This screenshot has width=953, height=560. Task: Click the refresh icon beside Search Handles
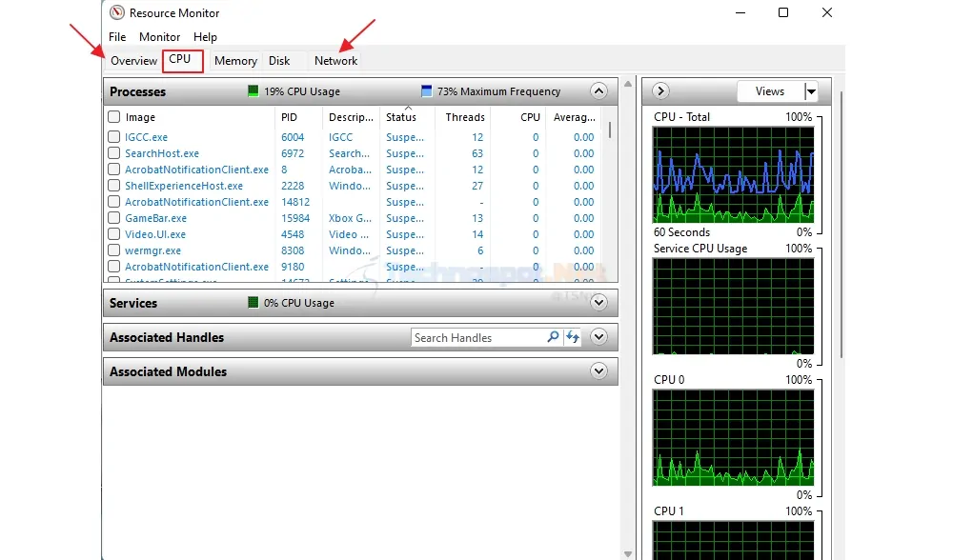click(x=573, y=337)
